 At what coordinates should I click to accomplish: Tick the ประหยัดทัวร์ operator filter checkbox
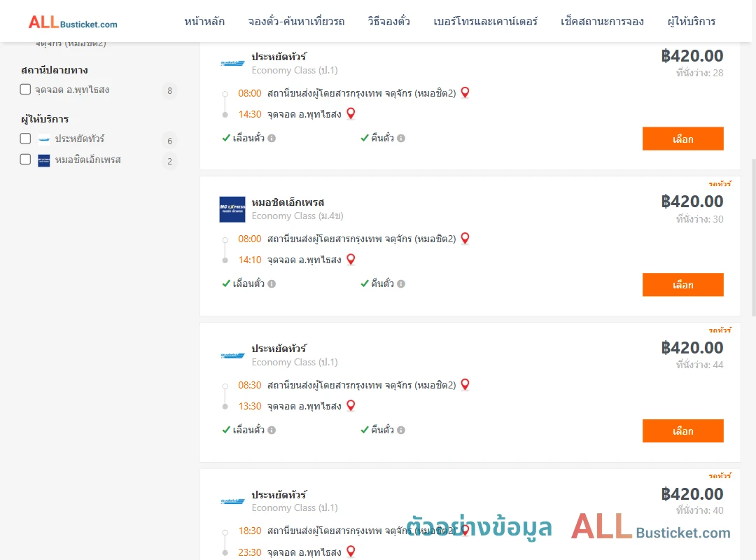click(26, 139)
